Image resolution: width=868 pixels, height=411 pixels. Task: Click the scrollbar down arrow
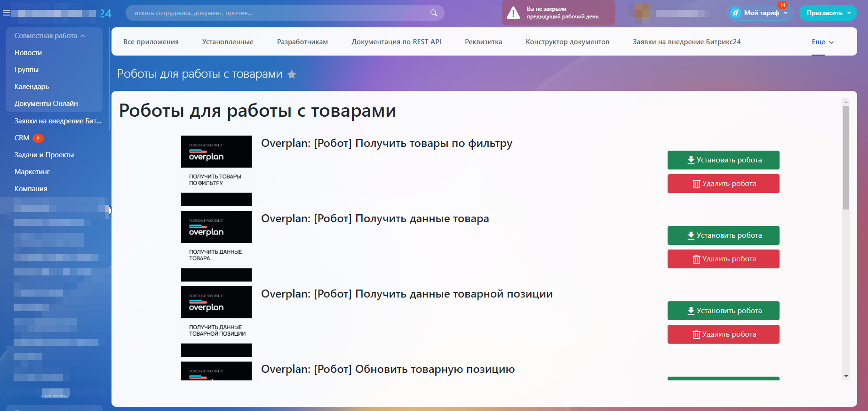(846, 376)
